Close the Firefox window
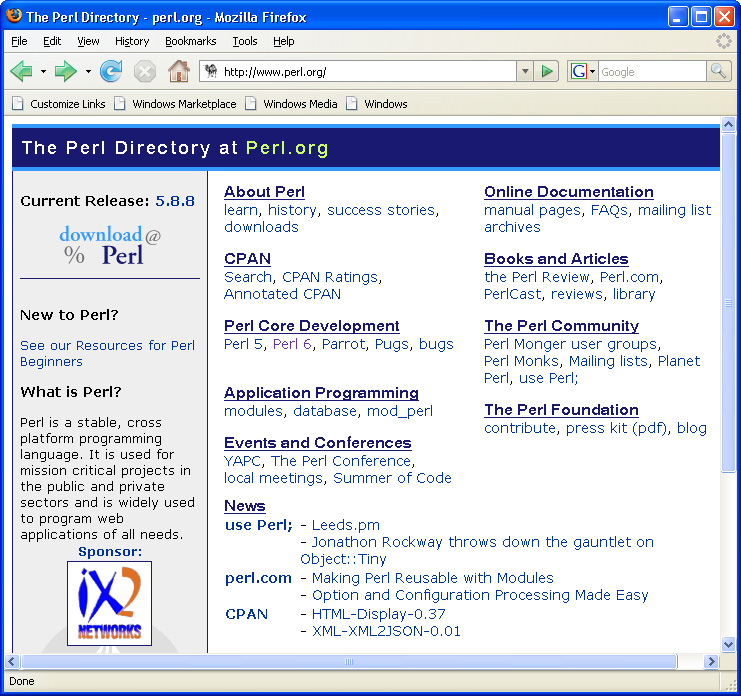 [724, 17]
